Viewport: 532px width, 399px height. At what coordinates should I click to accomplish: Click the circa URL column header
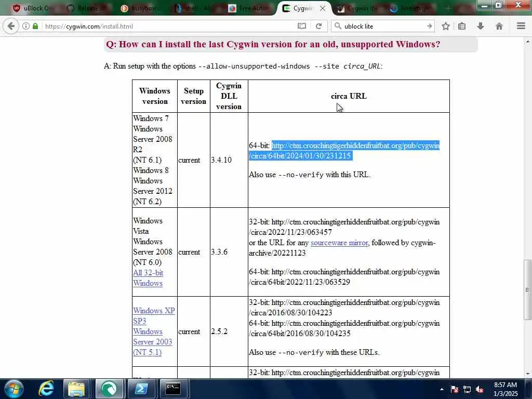349,96
